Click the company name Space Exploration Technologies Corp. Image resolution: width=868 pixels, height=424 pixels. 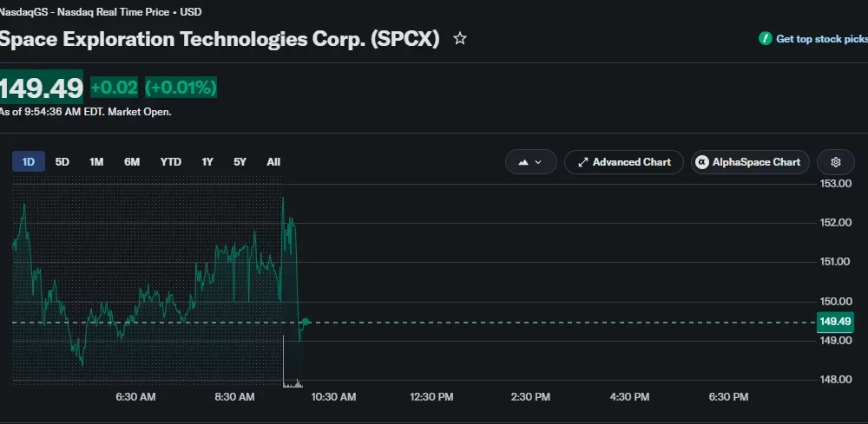tap(181, 39)
